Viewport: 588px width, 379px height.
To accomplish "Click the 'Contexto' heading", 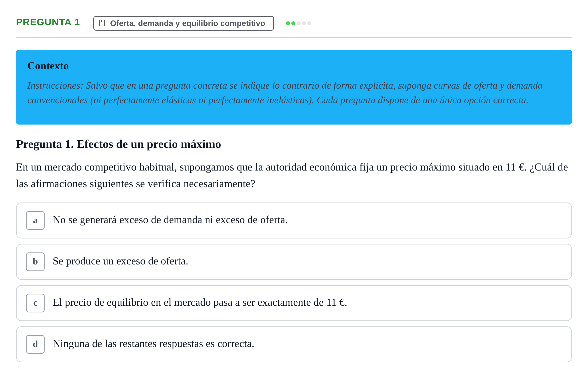I will click(48, 66).
